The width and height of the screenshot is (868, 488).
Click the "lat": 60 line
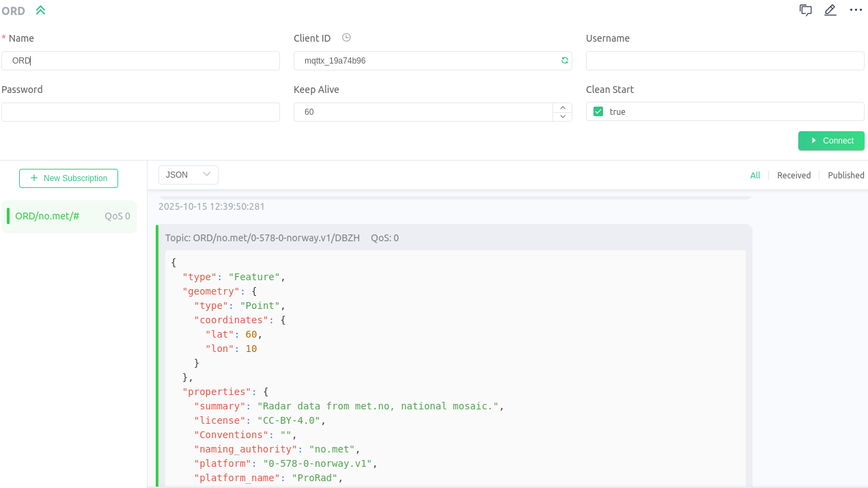click(234, 334)
